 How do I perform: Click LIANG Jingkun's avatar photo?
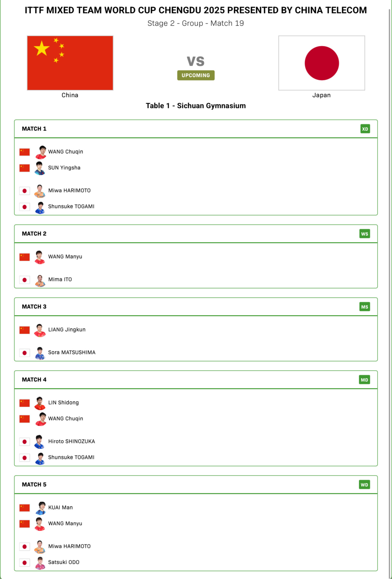click(40, 330)
